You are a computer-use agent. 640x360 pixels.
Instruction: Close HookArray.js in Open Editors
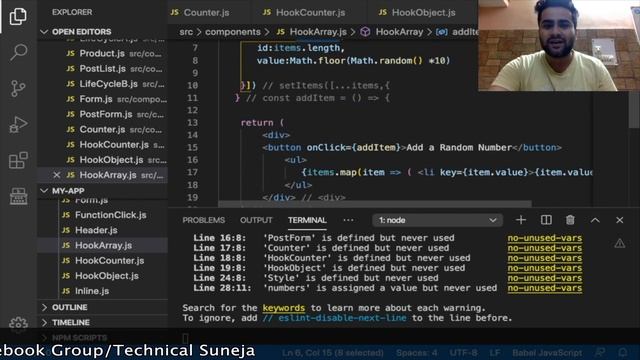click(x=57, y=175)
